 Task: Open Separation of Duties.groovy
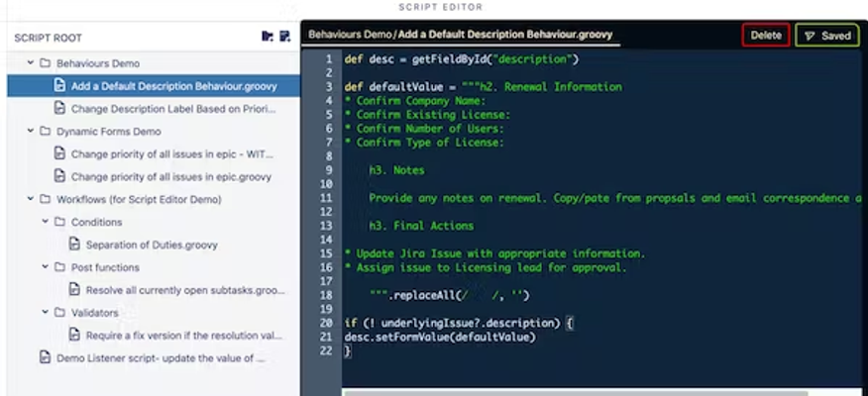coord(152,245)
